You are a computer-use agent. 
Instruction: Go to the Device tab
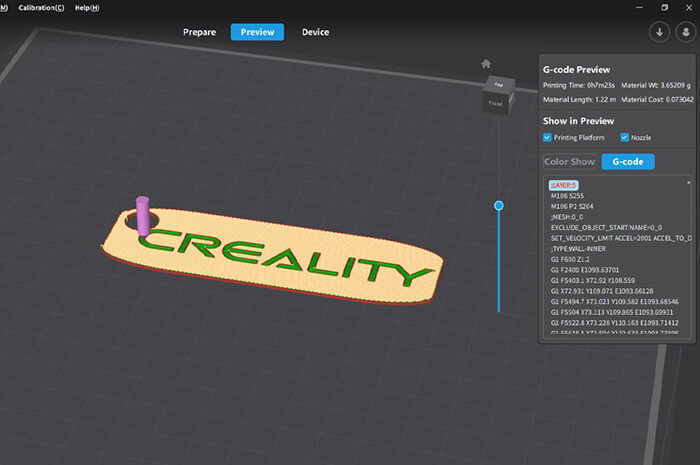[316, 32]
